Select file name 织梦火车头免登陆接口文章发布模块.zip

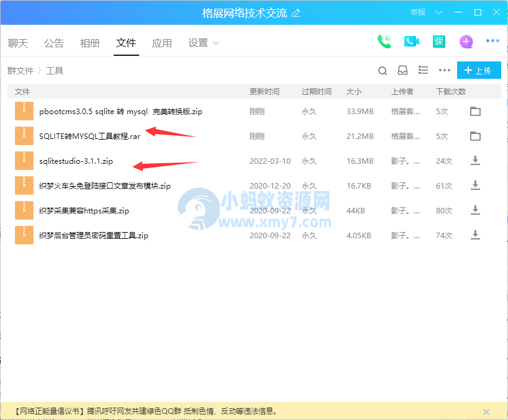[x=105, y=186]
